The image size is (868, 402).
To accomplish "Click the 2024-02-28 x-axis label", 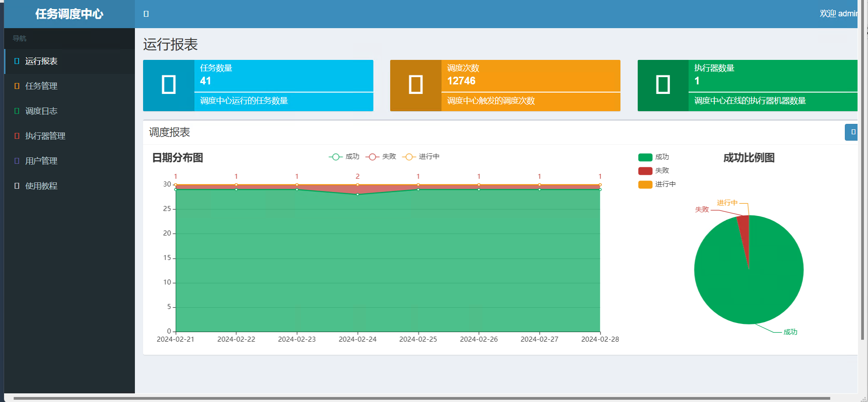I will [600, 339].
